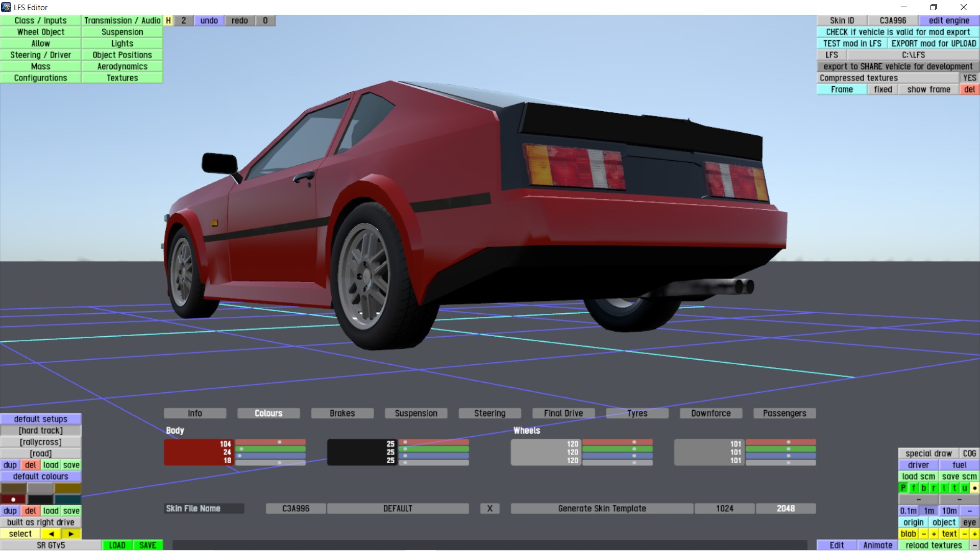Click the H button beside Transmission / Audio
This screenshot has height=551, width=980.
click(168, 20)
